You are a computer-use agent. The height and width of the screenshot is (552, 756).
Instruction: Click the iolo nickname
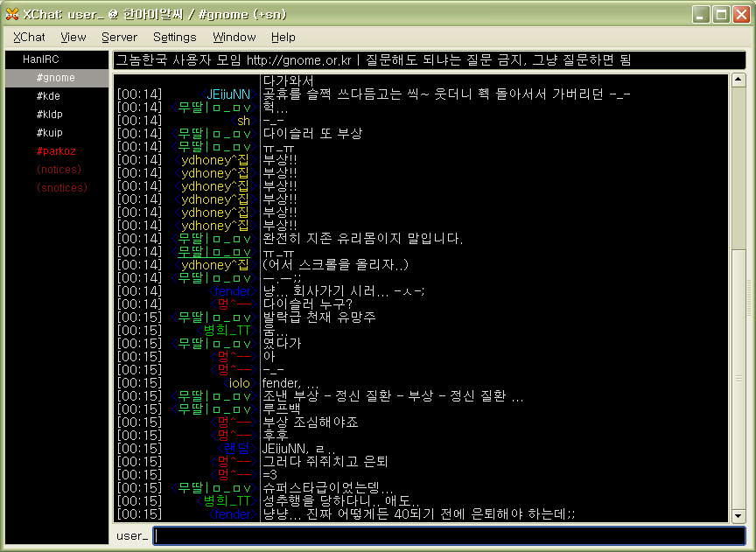tap(239, 383)
